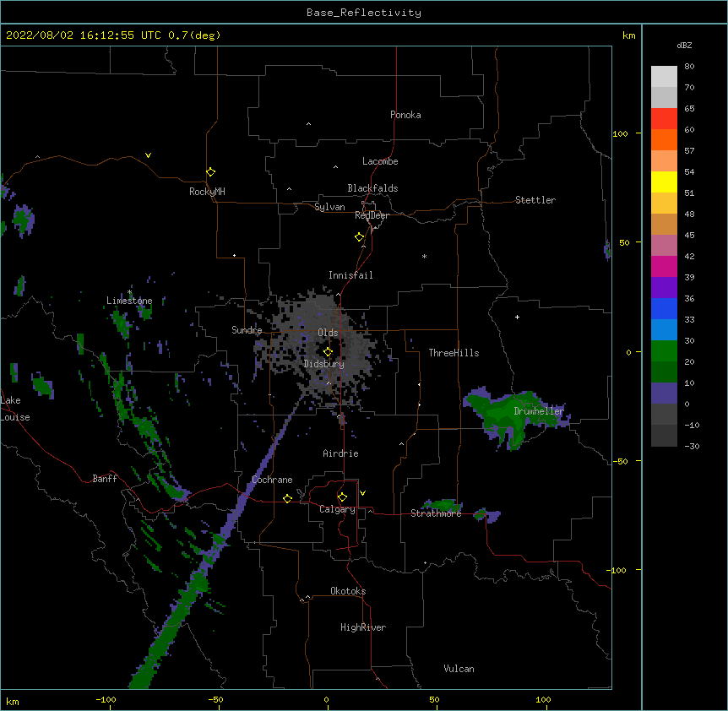Image resolution: width=728 pixels, height=711 pixels.
Task: Click the Calgary city label
Action: pyautogui.click(x=337, y=509)
